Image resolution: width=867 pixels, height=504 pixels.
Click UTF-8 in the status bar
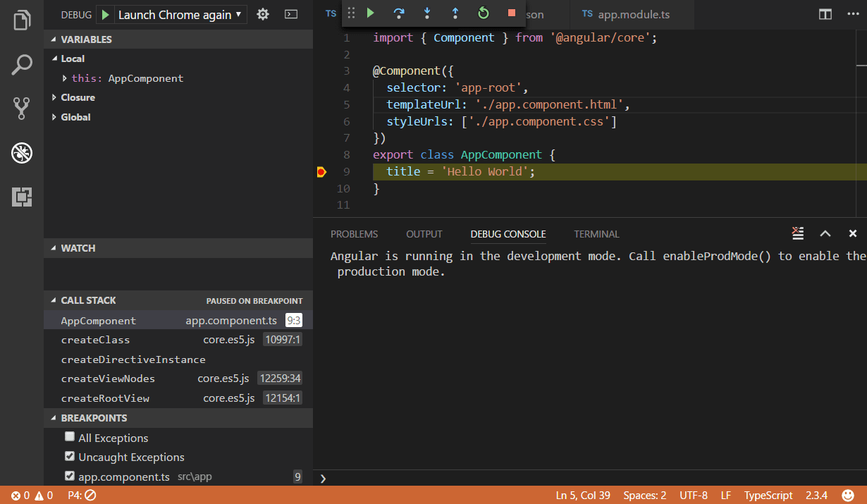pyautogui.click(x=693, y=495)
